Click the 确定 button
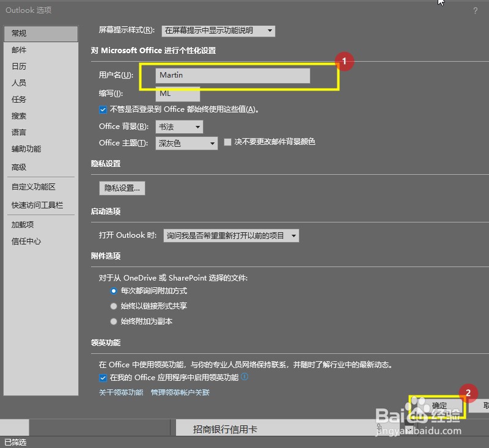Viewport: 489px width, 448px height. pyautogui.click(x=439, y=406)
